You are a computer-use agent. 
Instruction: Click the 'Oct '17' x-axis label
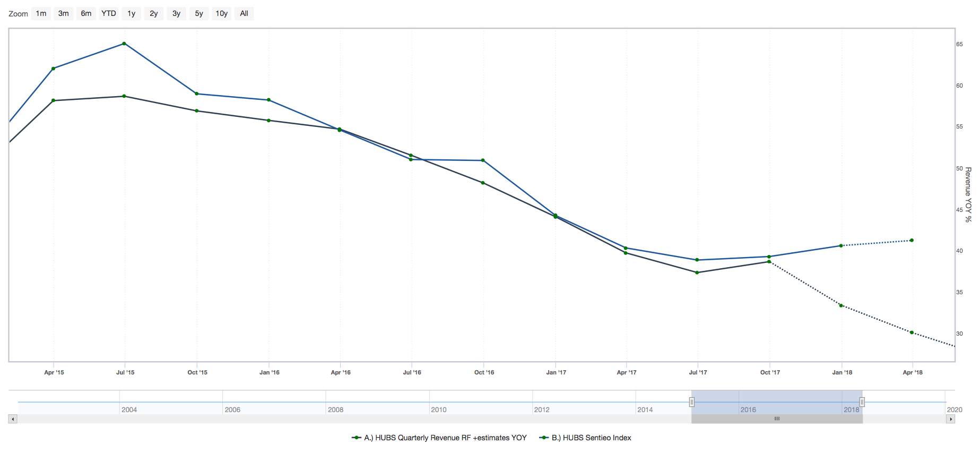tap(770, 372)
